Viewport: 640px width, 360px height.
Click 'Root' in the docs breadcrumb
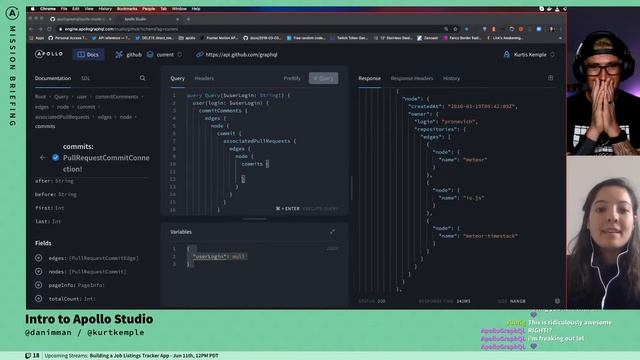point(40,97)
